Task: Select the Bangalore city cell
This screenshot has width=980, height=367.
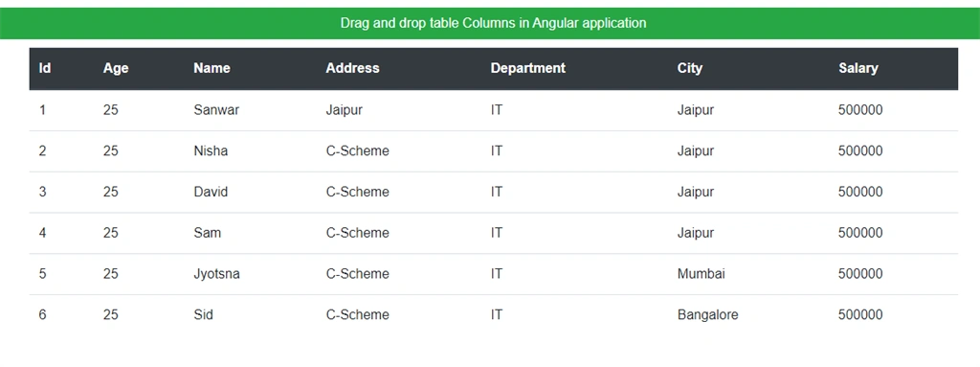Action: [707, 314]
